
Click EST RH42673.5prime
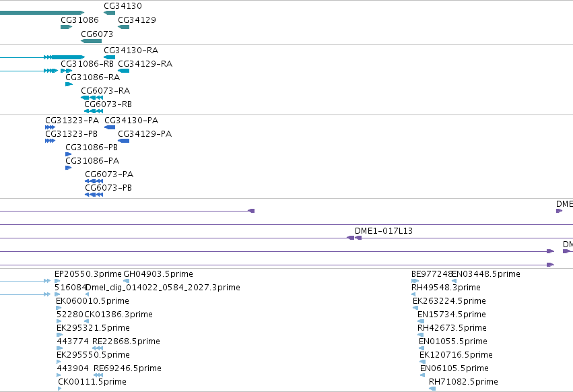(421, 335)
